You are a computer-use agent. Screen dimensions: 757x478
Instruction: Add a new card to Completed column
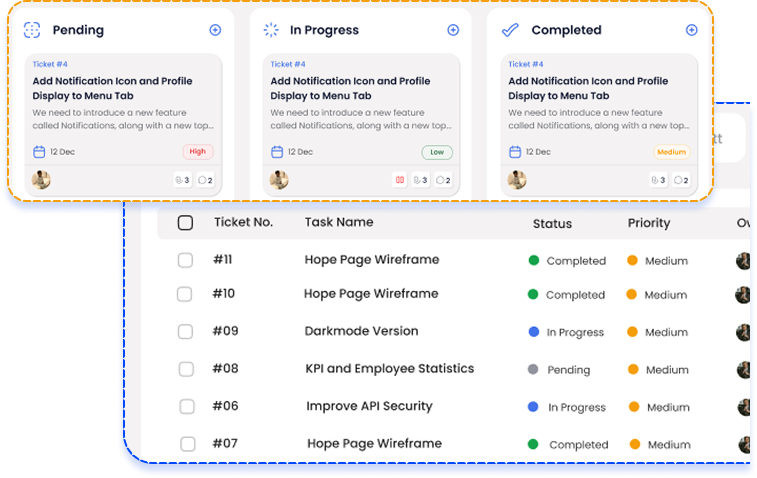[x=691, y=30]
